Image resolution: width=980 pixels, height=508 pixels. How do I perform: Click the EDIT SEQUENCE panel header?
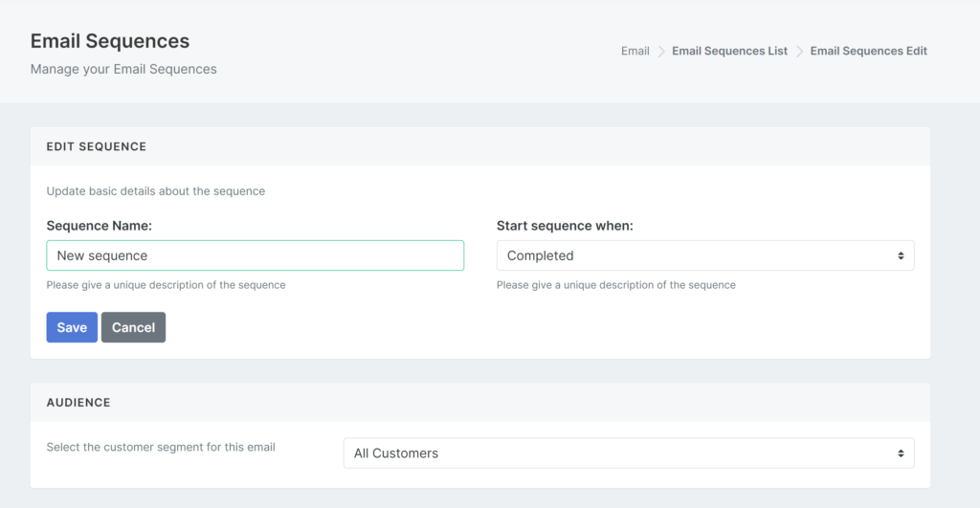click(480, 146)
